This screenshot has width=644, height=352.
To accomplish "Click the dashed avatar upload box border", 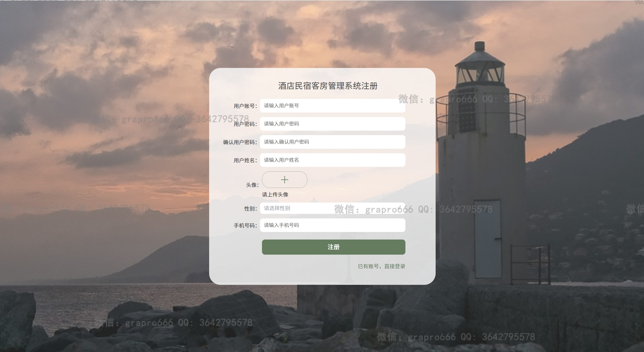I will (284, 180).
